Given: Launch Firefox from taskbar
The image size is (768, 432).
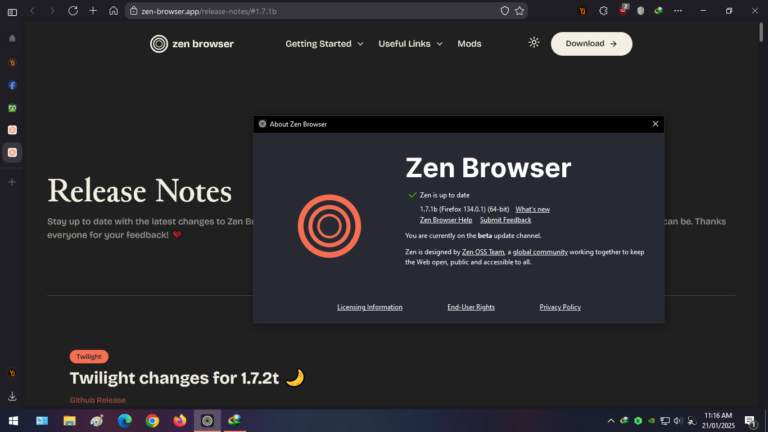Looking at the screenshot, I should pyautogui.click(x=180, y=421).
